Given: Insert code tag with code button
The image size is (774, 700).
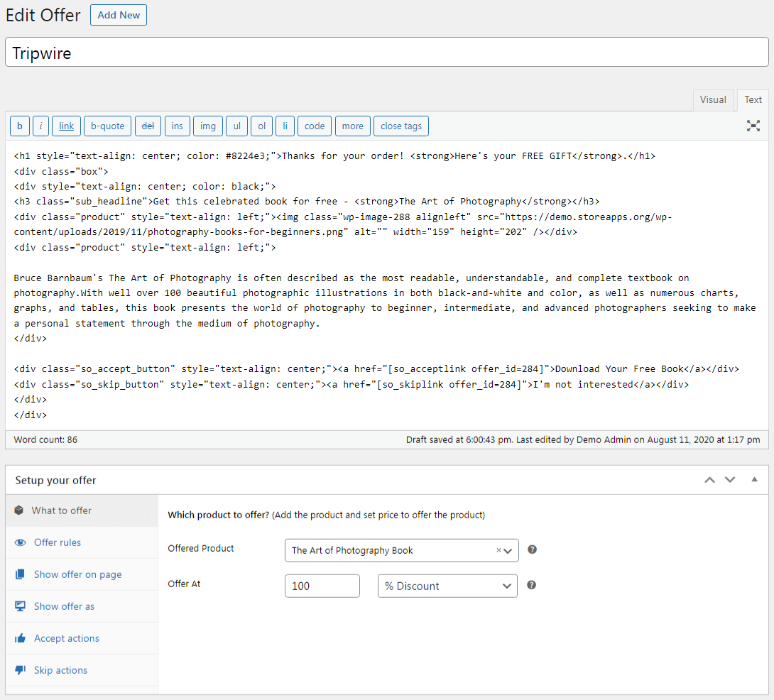Looking at the screenshot, I should click(315, 126).
